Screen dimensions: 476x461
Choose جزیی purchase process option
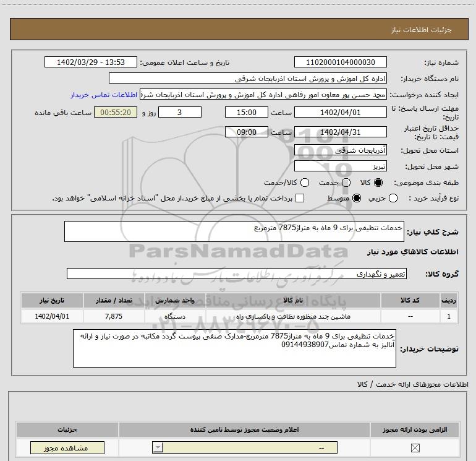(x=393, y=199)
